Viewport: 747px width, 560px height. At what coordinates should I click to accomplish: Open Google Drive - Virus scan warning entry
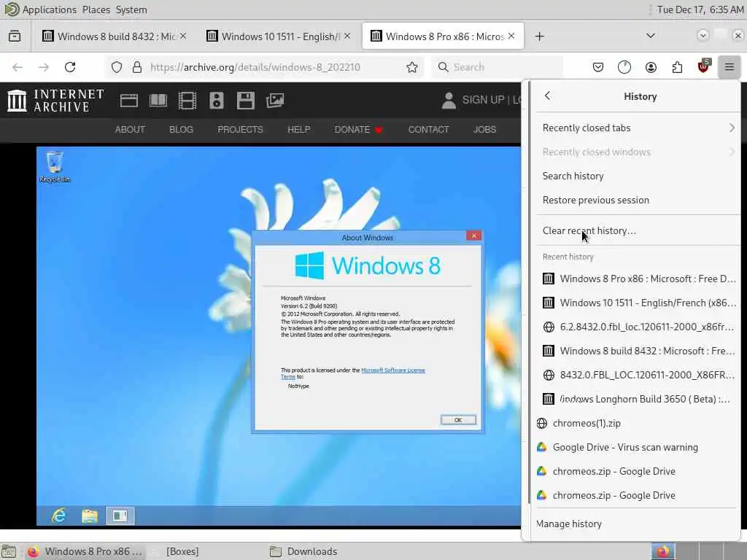pyautogui.click(x=638, y=447)
